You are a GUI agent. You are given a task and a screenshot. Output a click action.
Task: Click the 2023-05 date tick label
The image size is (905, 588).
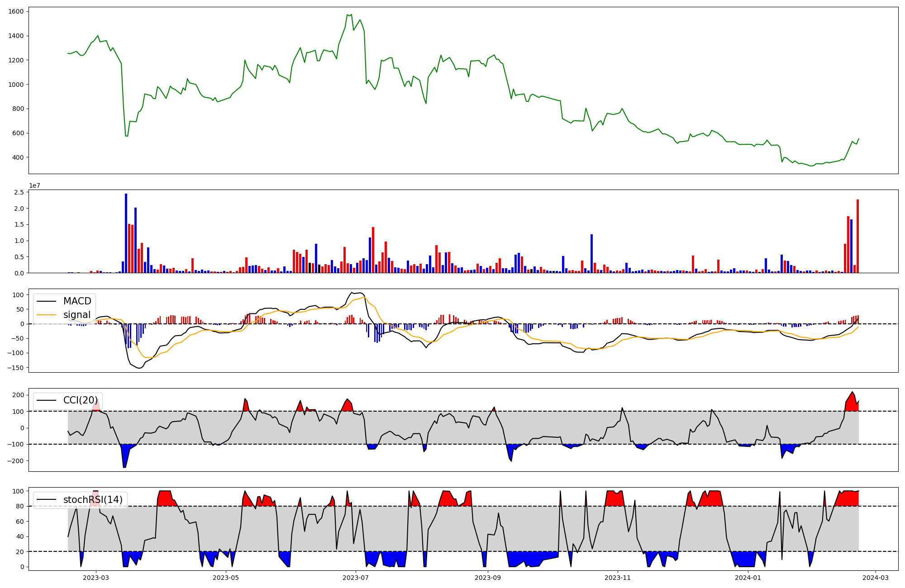coord(225,578)
